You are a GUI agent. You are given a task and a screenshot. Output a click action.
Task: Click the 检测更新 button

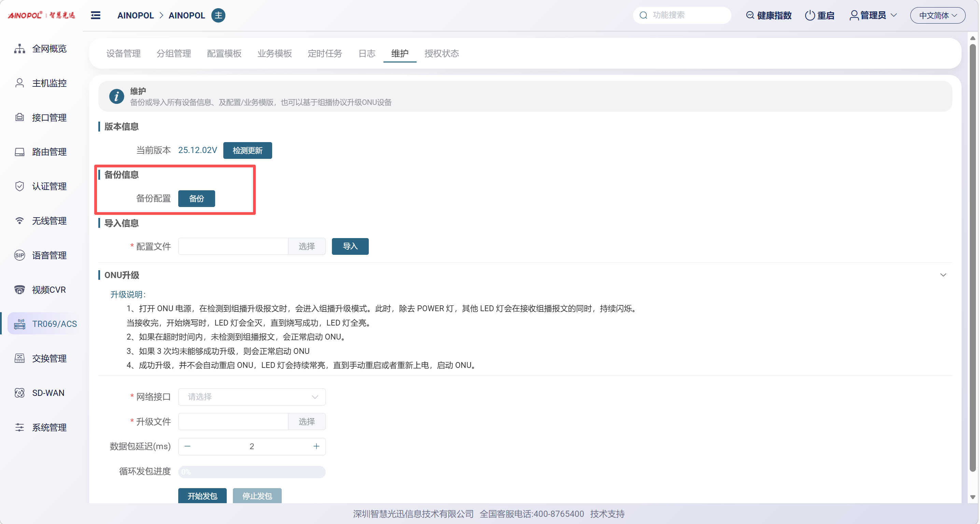point(247,150)
